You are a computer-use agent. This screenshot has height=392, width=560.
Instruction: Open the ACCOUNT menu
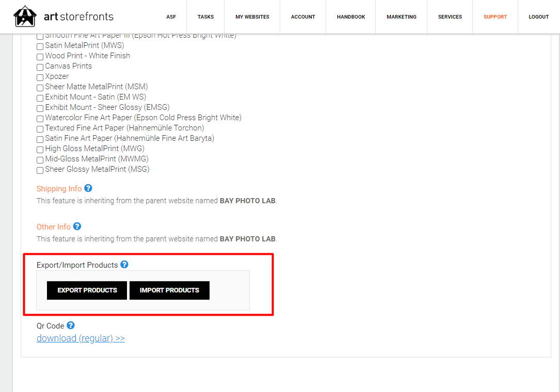(303, 17)
